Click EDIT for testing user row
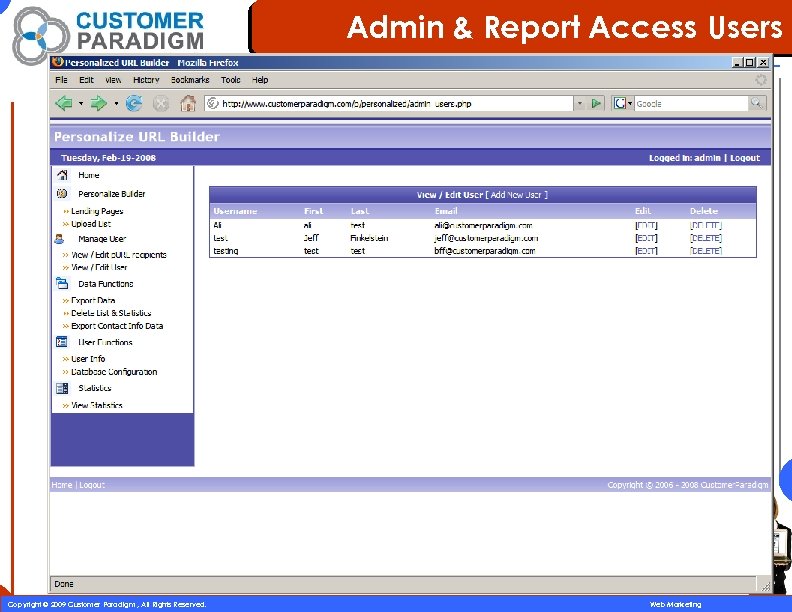The height and width of the screenshot is (612, 792). pyautogui.click(x=646, y=250)
